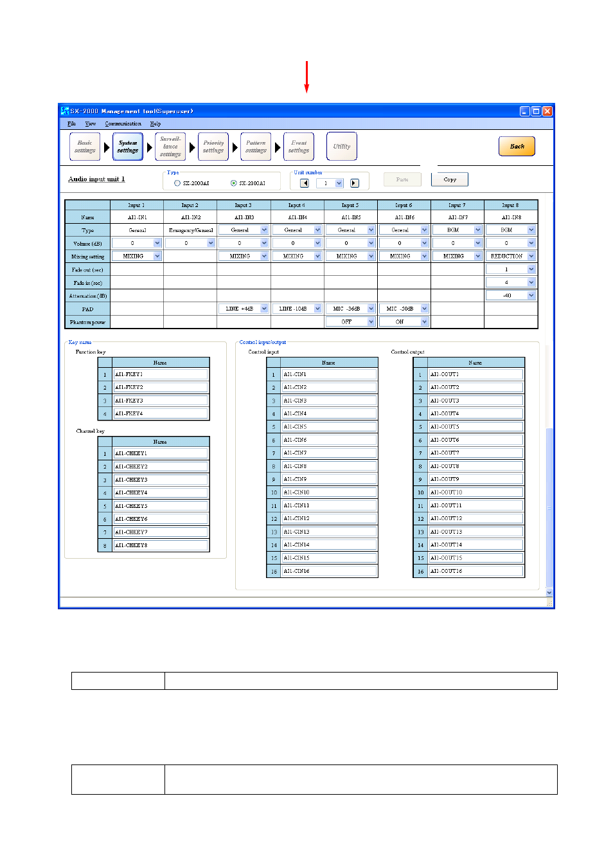The width and height of the screenshot is (613, 868).
Task: Open Priority settings step
Action: coord(213,147)
